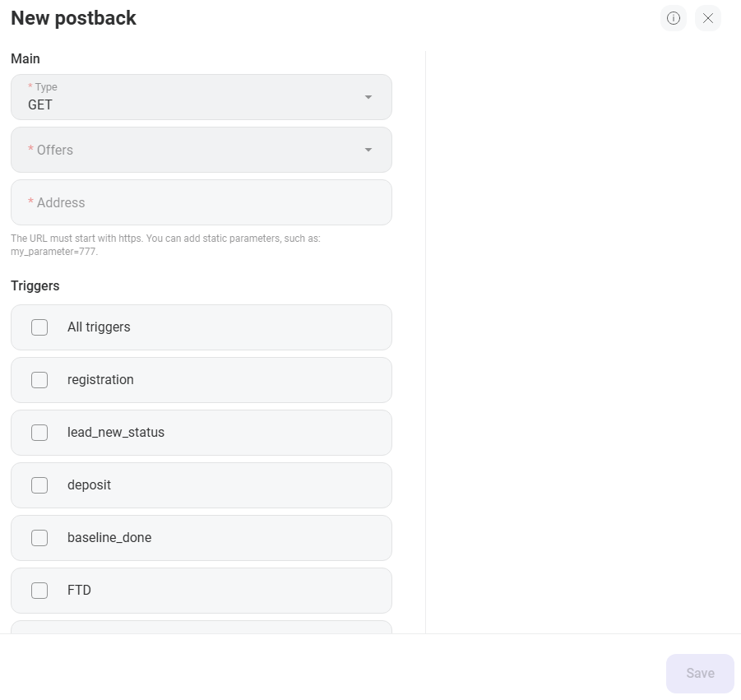
Task: Click the partially visible row below FTD
Action: pyautogui.click(x=201, y=627)
